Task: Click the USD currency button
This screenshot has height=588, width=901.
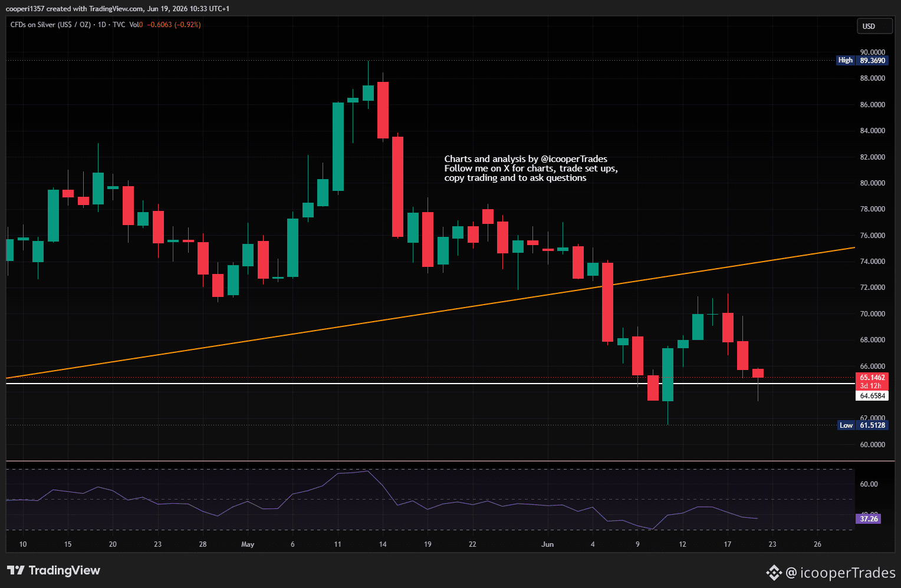Action: point(874,27)
